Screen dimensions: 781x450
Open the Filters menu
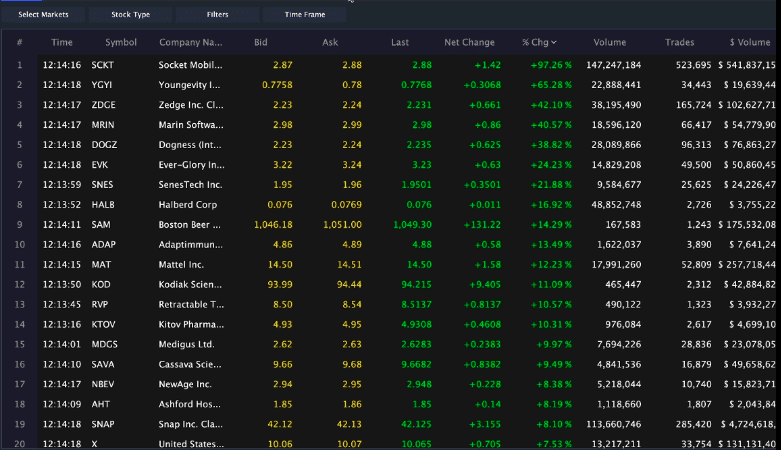point(218,14)
